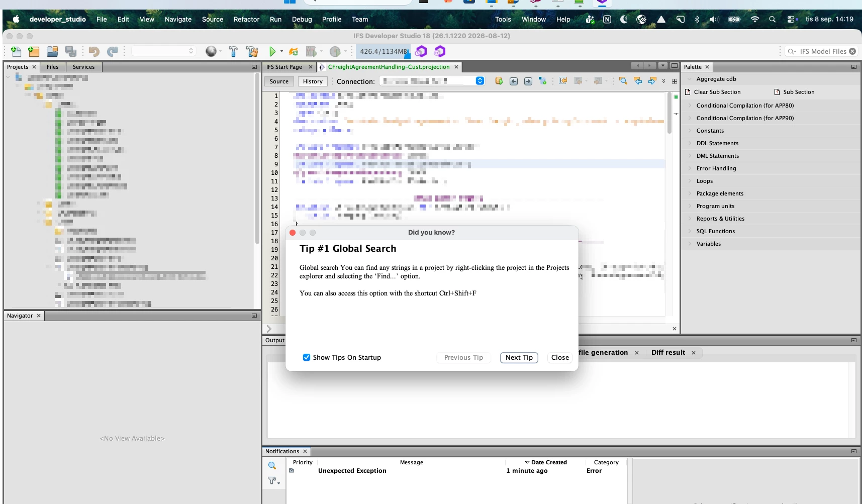
Task: Toggle the Source view button
Action: click(279, 81)
